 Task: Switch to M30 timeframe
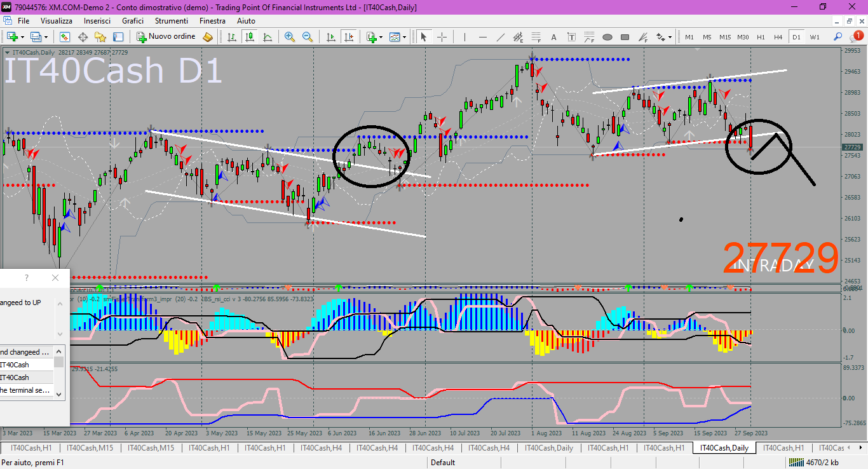(743, 37)
